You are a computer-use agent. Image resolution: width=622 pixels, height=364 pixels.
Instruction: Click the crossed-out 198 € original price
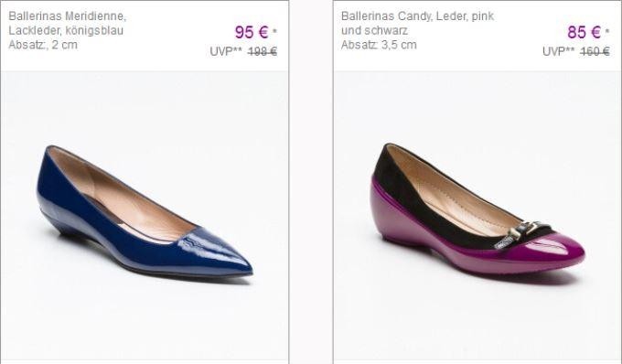[x=263, y=51]
